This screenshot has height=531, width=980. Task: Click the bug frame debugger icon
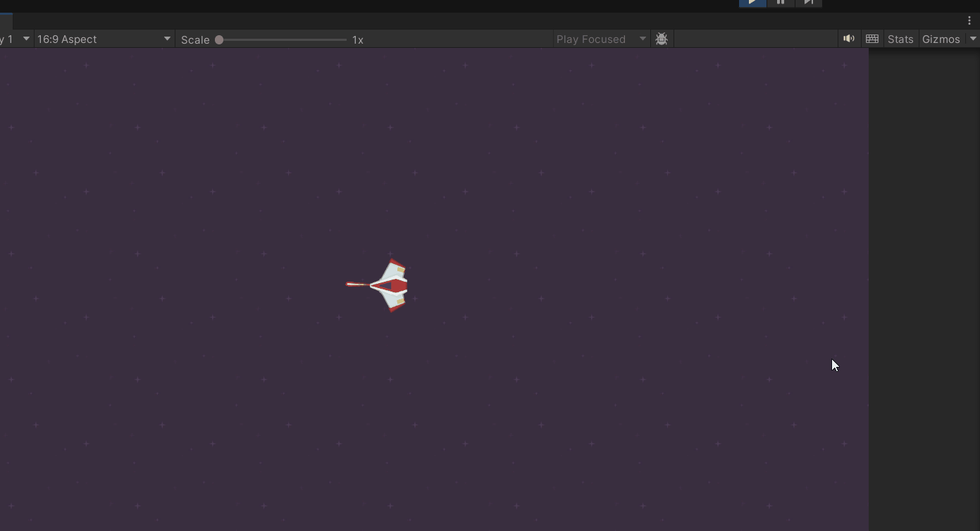662,39
